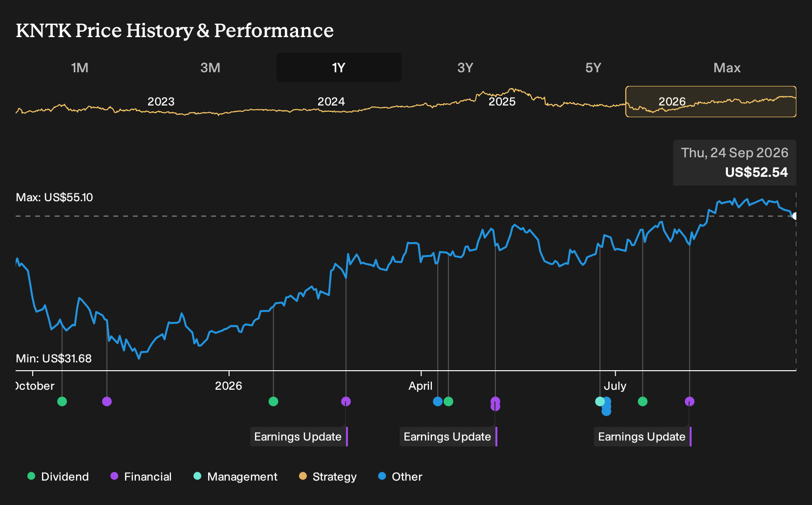Click the teal management marker before July

click(x=600, y=401)
